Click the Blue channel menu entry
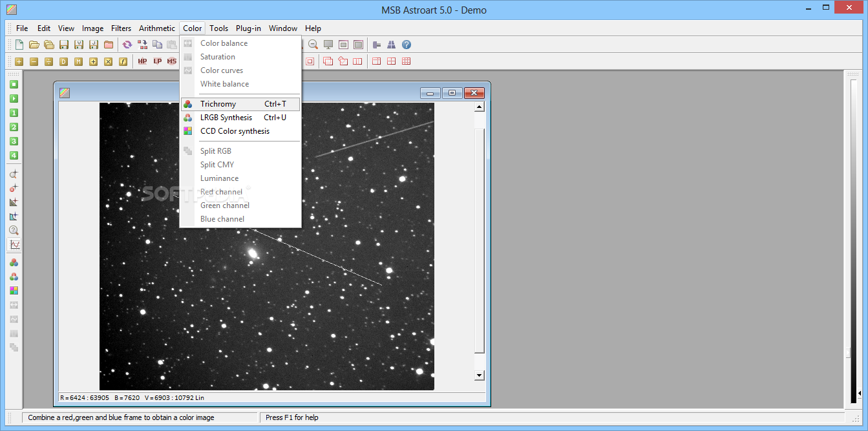 (240, 219)
